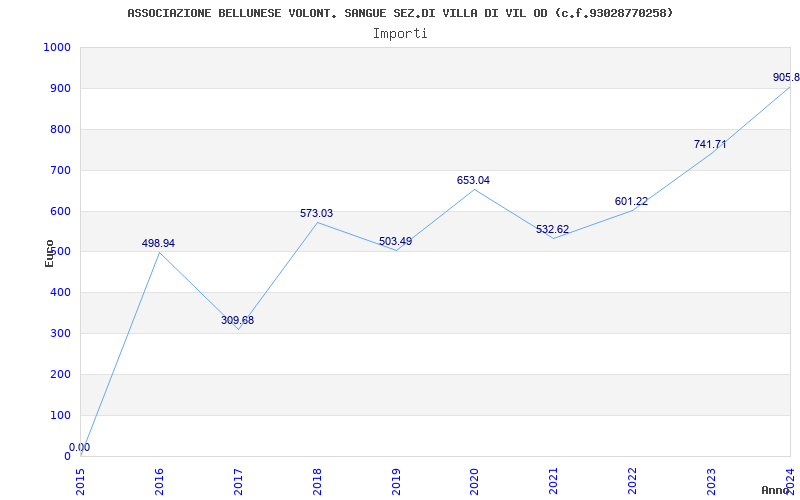Screen dimensions: 800x500
Task: Click the Anno x-axis title
Action: tap(775, 490)
